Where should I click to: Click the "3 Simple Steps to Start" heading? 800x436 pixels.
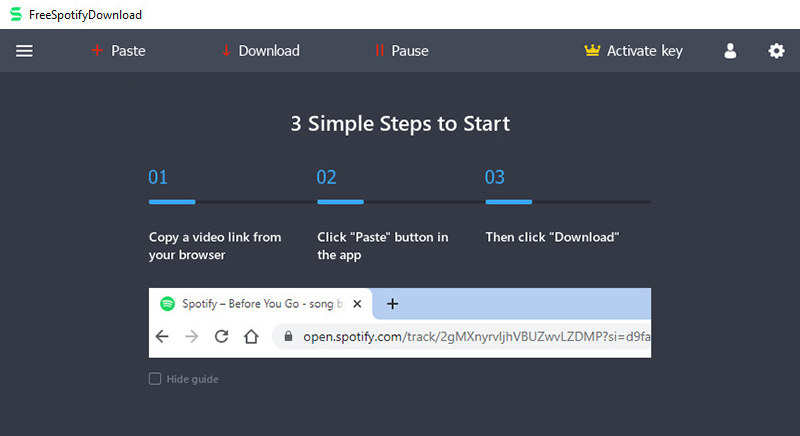click(400, 124)
